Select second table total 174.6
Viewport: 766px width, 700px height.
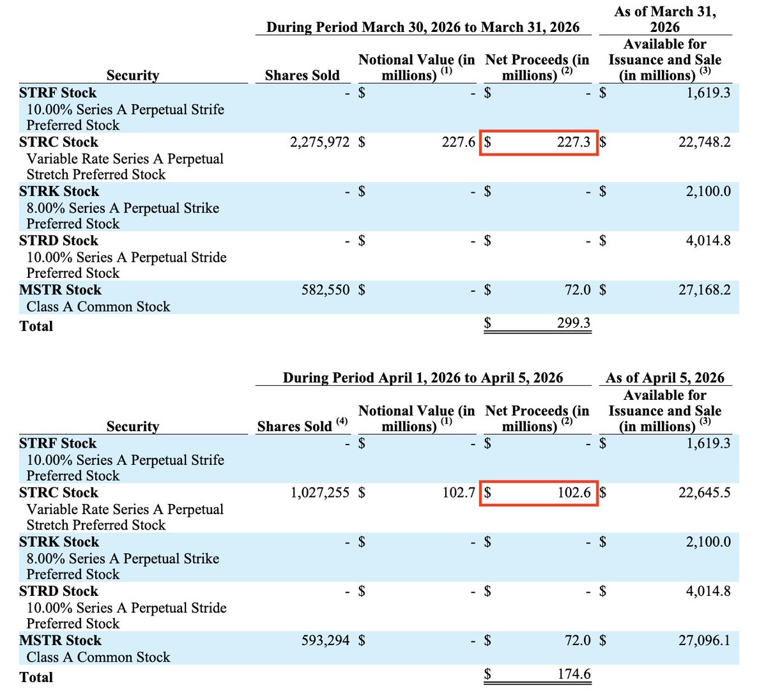pyautogui.click(x=574, y=674)
